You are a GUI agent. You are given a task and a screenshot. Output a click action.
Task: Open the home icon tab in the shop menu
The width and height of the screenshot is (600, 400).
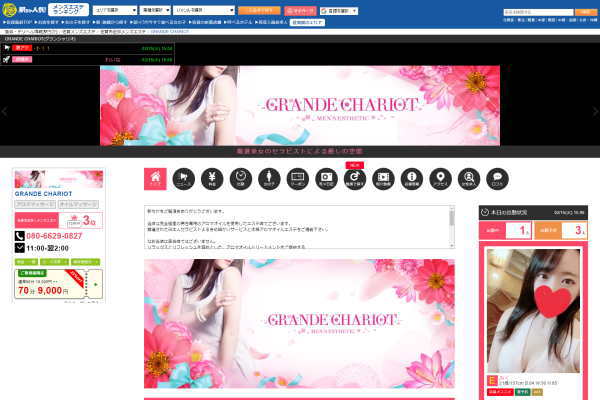point(155,179)
